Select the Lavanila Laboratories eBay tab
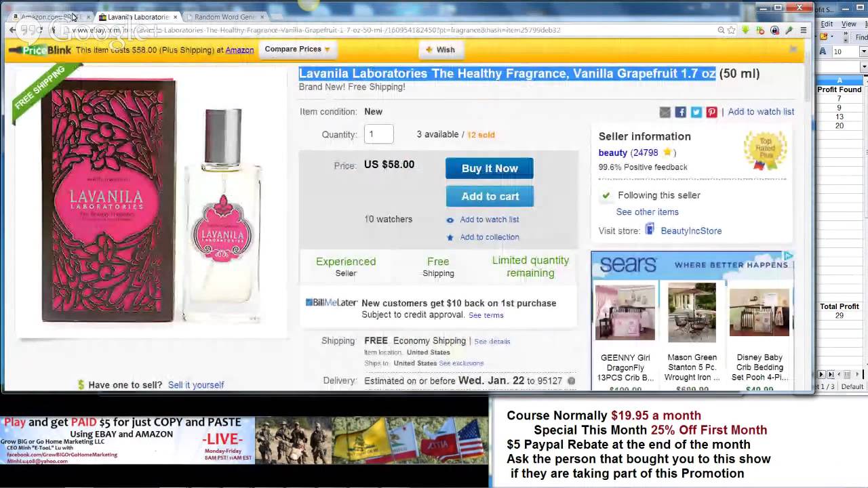This screenshot has width=868, height=488. coord(138,16)
